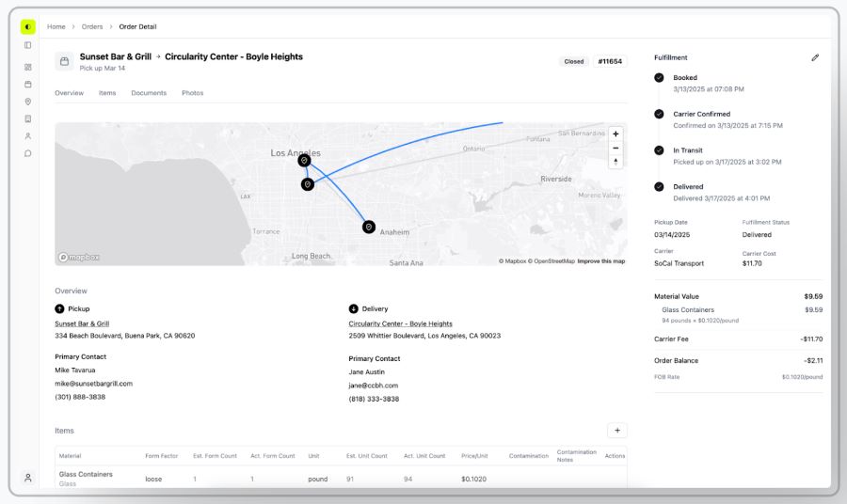Click the Actions column header
Image resolution: width=847 pixels, height=504 pixels.
click(615, 456)
